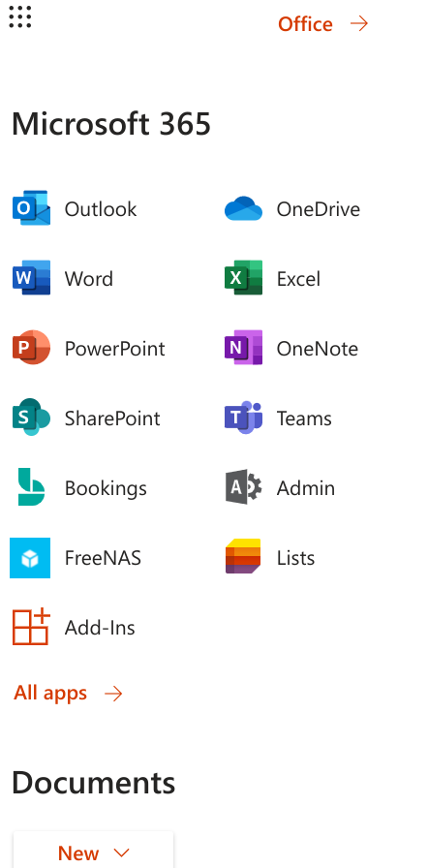The height and width of the screenshot is (868, 428).
Task: Launch the PowerPoint icon
Action: [32, 348]
